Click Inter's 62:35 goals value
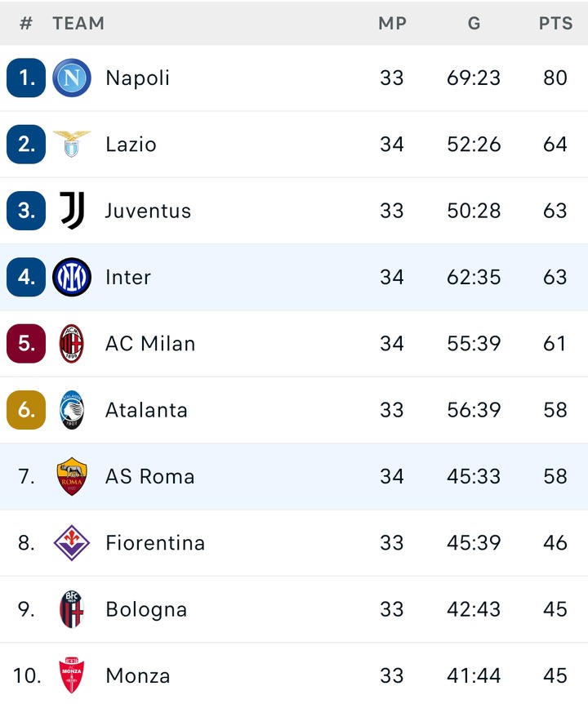The height and width of the screenshot is (704, 588). coord(474,277)
